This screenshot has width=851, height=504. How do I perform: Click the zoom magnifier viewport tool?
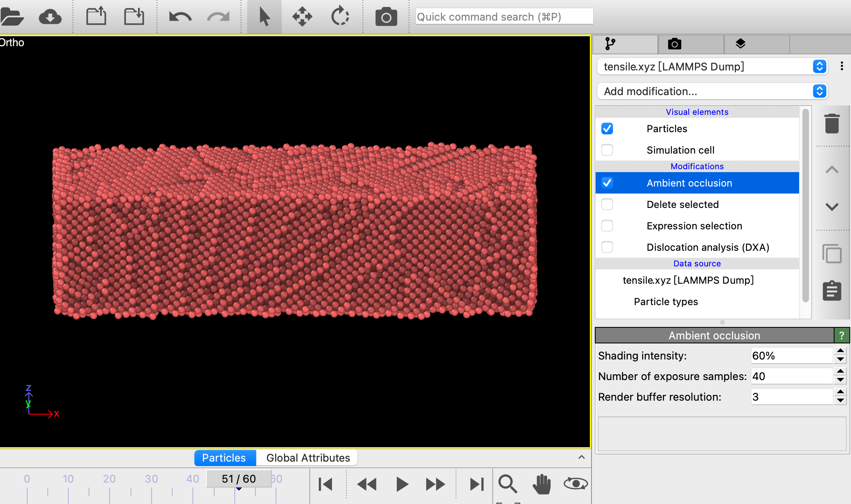point(507,484)
